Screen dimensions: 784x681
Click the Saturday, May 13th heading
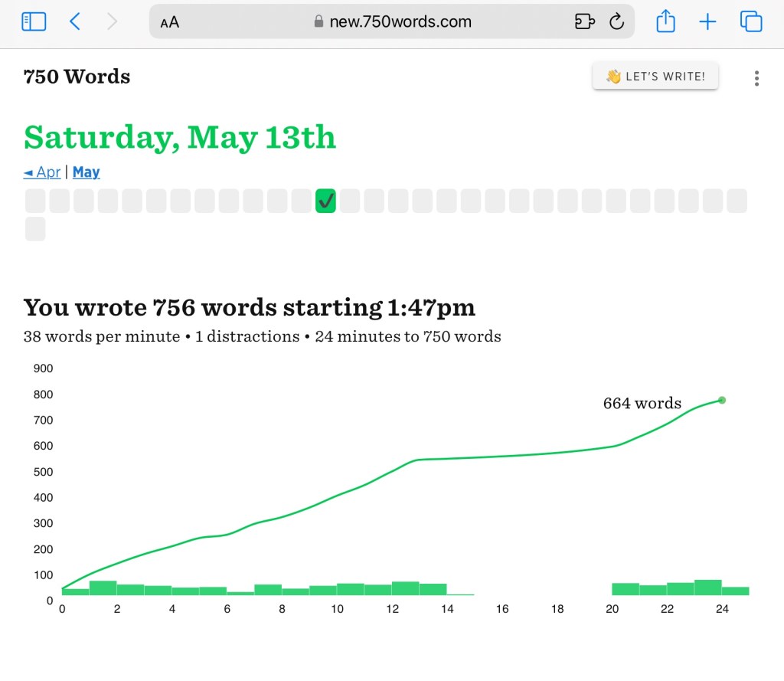[180, 137]
